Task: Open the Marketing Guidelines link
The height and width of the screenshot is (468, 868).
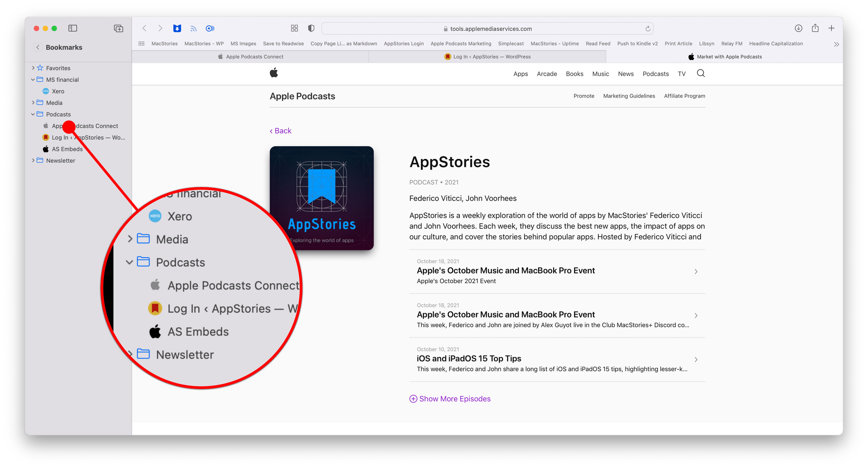Action: (x=629, y=96)
